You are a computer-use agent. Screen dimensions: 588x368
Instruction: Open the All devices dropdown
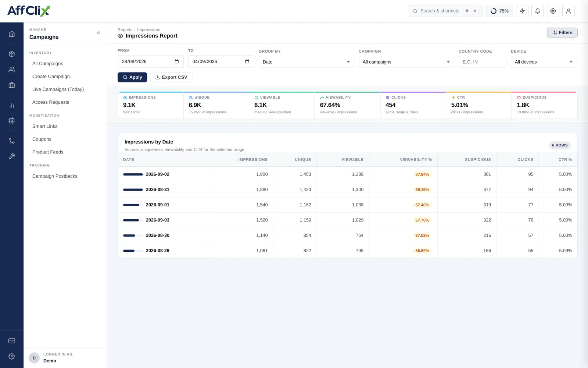[x=544, y=62]
